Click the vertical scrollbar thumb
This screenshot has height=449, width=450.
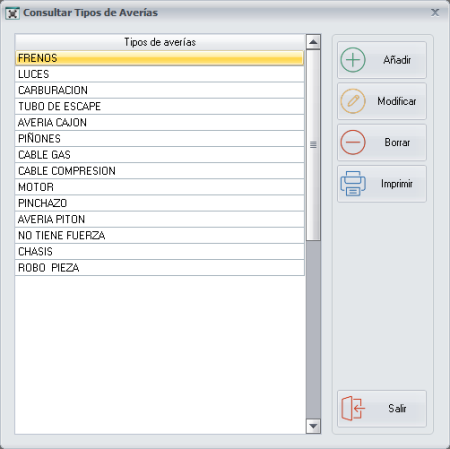coord(313,145)
